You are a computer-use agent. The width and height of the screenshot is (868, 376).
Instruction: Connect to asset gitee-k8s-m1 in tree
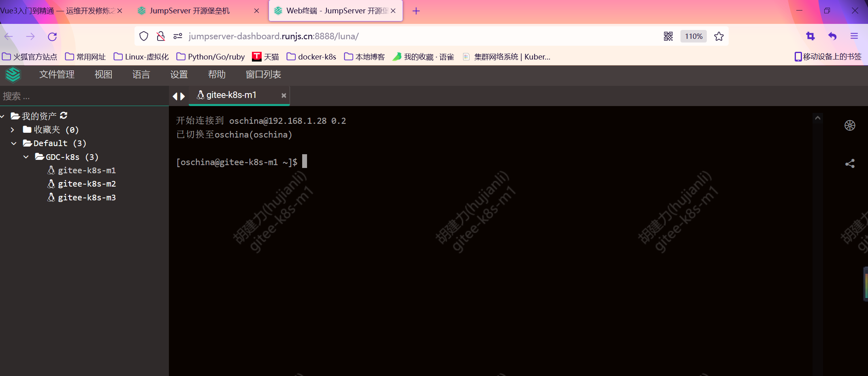click(x=87, y=170)
